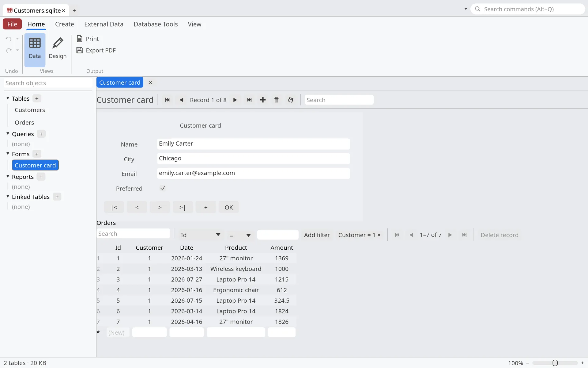
Task: Go to last page of Orders
Action: click(x=464, y=235)
